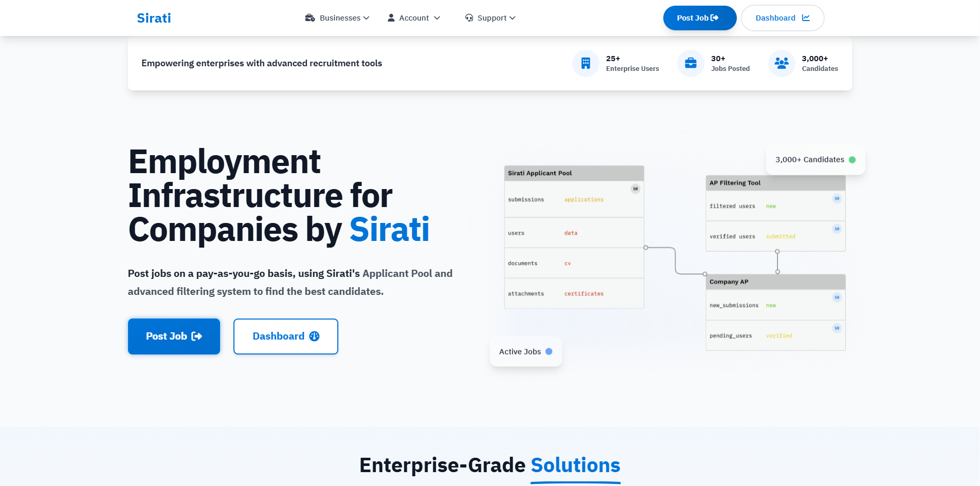Click the building icon beside Enterprise Users
Screen dimensions: 980x486
[586, 63]
